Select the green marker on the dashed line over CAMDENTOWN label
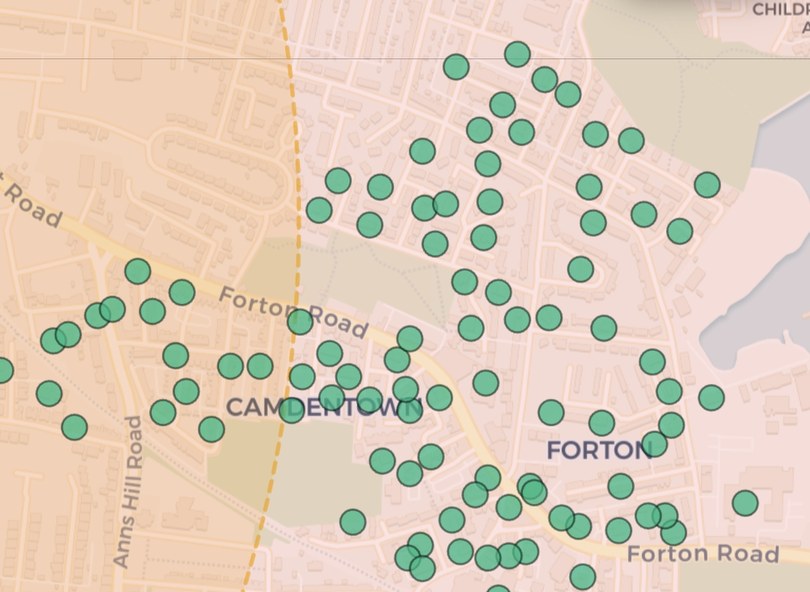Viewport: 810px width, 592px height. (291, 411)
